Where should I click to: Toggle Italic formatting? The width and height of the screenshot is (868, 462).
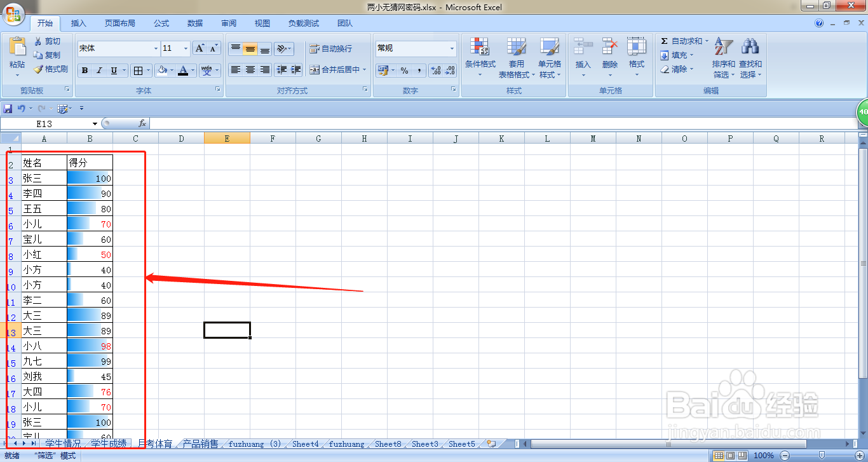coord(99,71)
